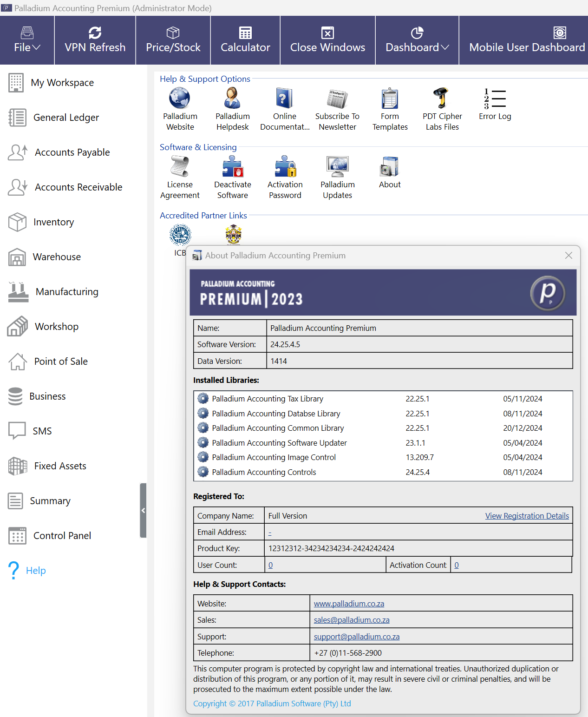Click support@palladium.co.za email link
Screen dimensions: 588x717
tap(357, 637)
